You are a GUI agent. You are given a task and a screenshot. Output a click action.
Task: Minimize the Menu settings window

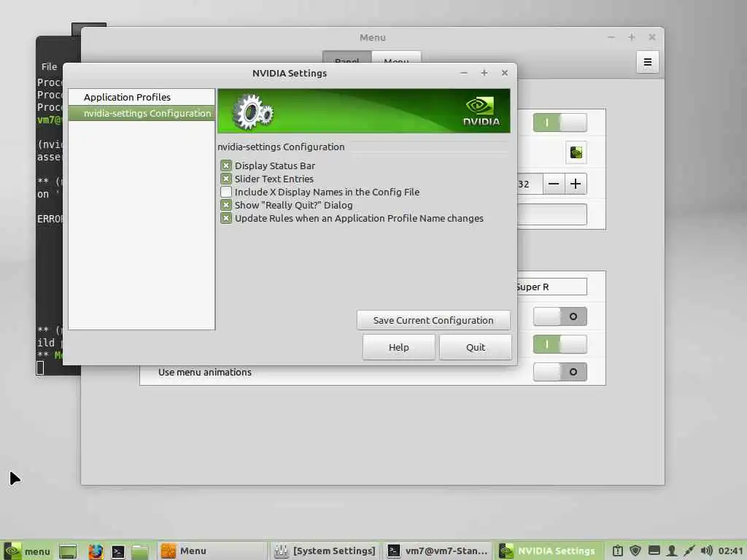(611, 37)
